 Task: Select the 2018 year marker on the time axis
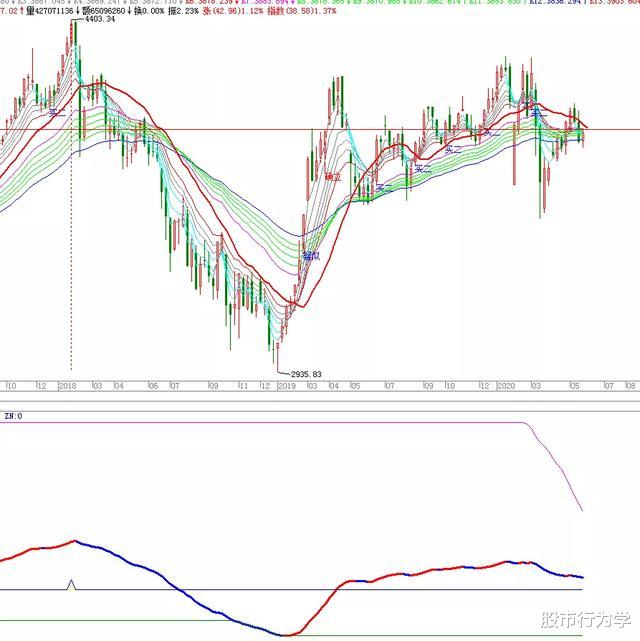[68, 386]
